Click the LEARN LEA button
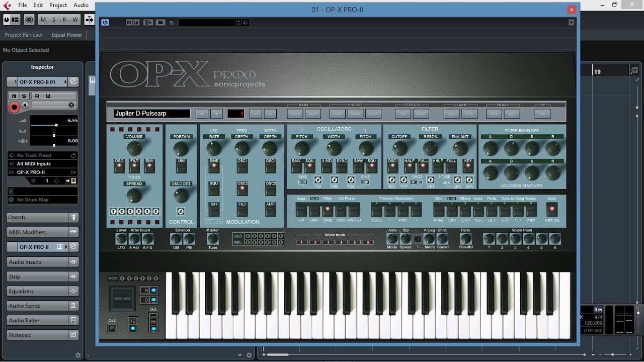 click(x=451, y=114)
